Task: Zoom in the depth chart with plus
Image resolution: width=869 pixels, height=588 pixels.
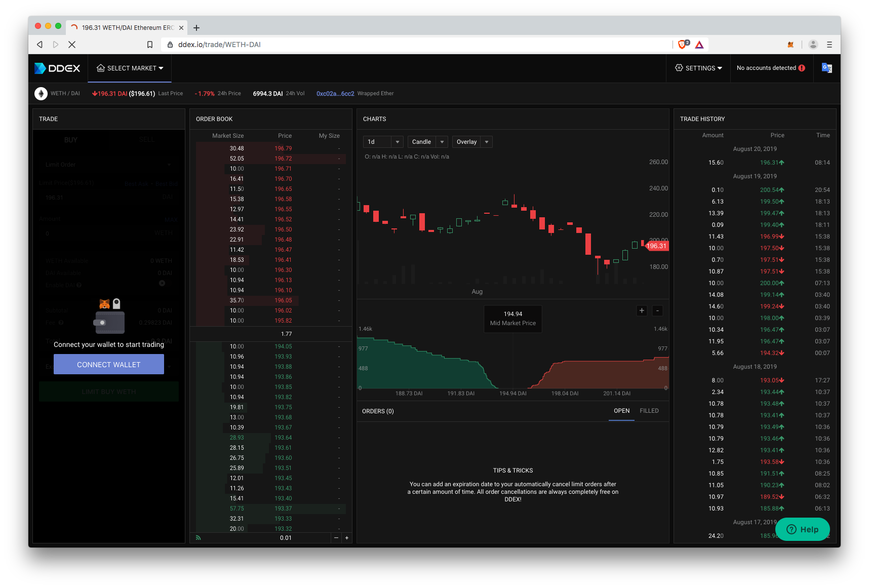Action: (x=642, y=311)
